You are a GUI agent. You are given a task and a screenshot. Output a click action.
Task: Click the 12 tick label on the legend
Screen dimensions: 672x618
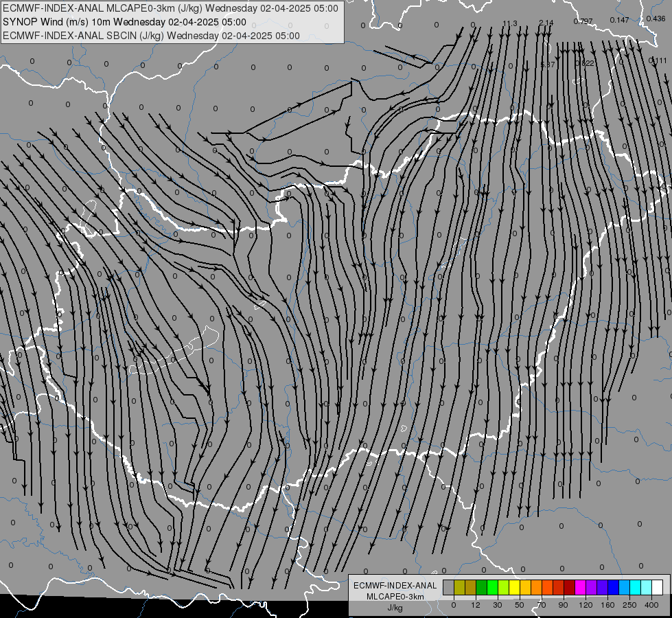(x=476, y=605)
